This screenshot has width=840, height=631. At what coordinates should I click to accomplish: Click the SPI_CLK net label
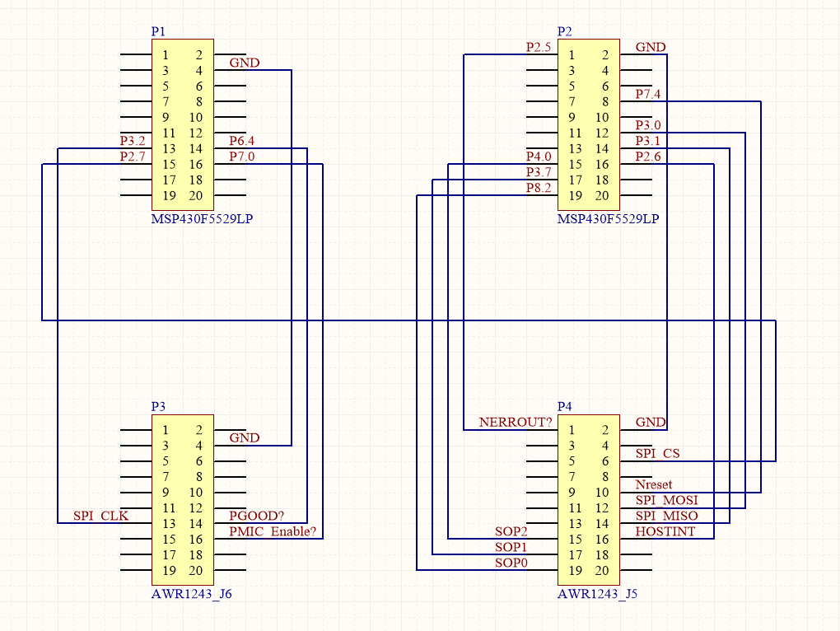click(100, 516)
